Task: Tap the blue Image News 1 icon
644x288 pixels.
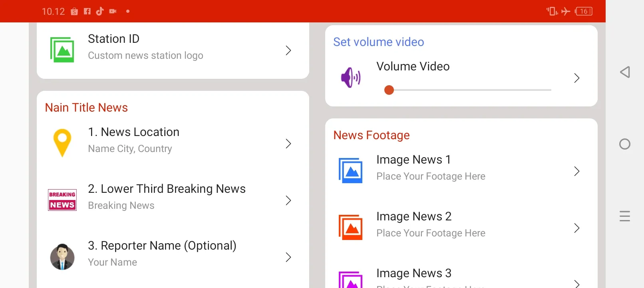Action: pyautogui.click(x=350, y=171)
